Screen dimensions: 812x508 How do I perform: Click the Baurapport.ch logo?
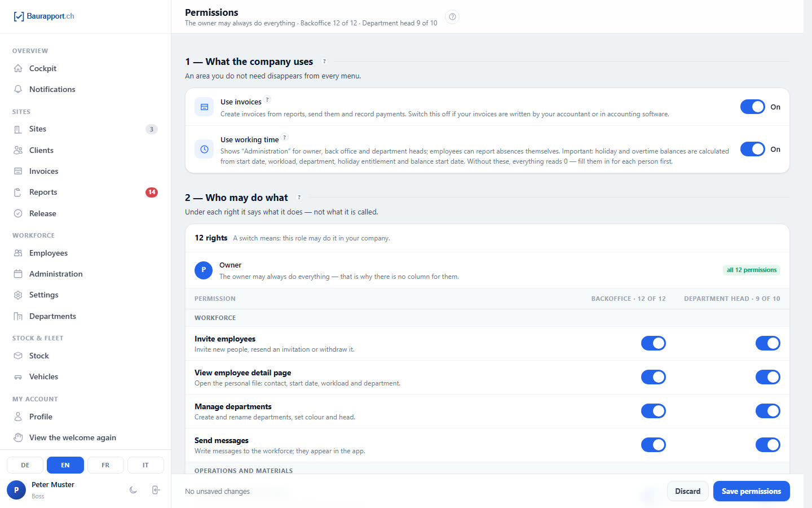(x=44, y=16)
